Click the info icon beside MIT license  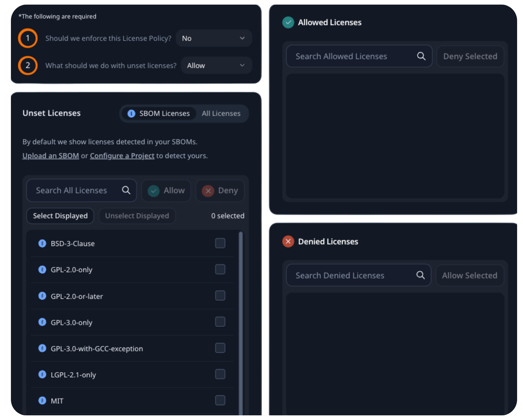pyautogui.click(x=42, y=401)
